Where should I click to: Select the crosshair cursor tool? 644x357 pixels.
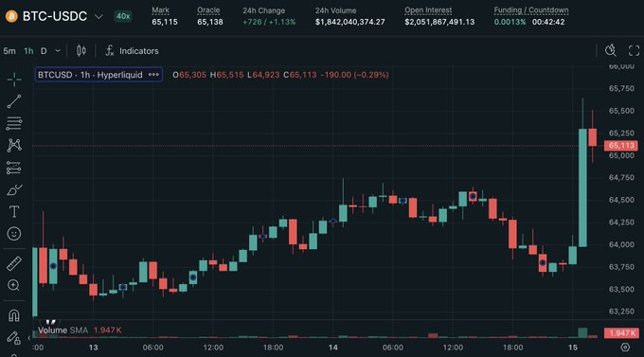click(x=14, y=80)
